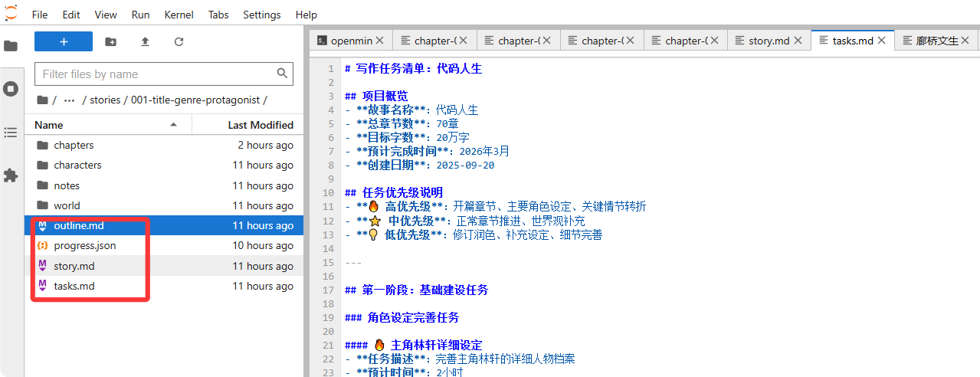Close the story.md tab
The width and height of the screenshot is (980, 377).
click(x=798, y=41)
